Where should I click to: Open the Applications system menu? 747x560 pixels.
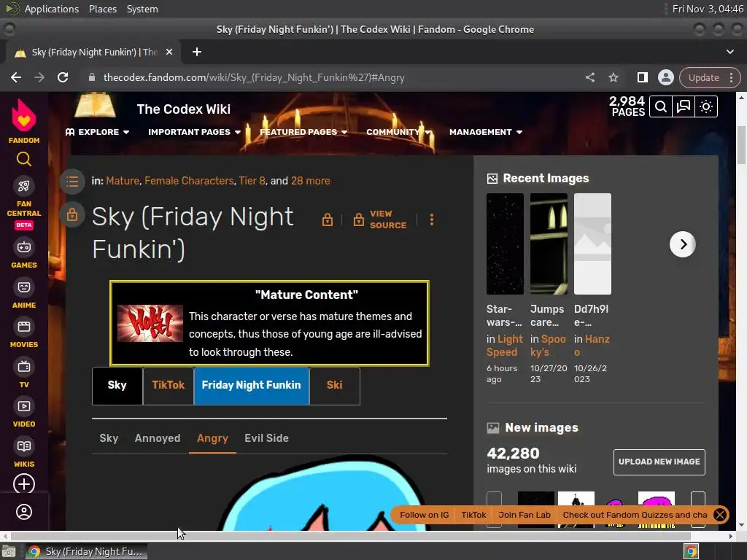[52, 9]
